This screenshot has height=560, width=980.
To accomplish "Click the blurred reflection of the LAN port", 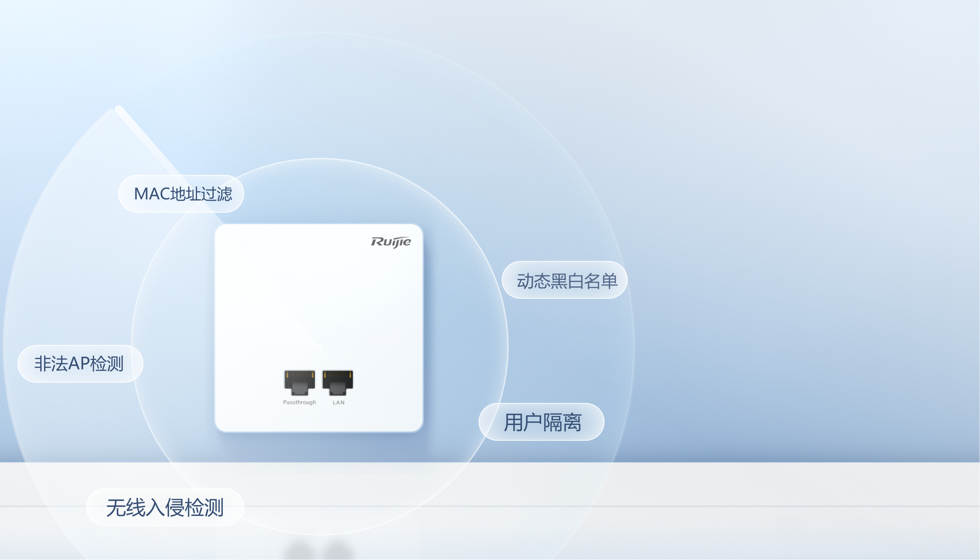I will 338,550.
